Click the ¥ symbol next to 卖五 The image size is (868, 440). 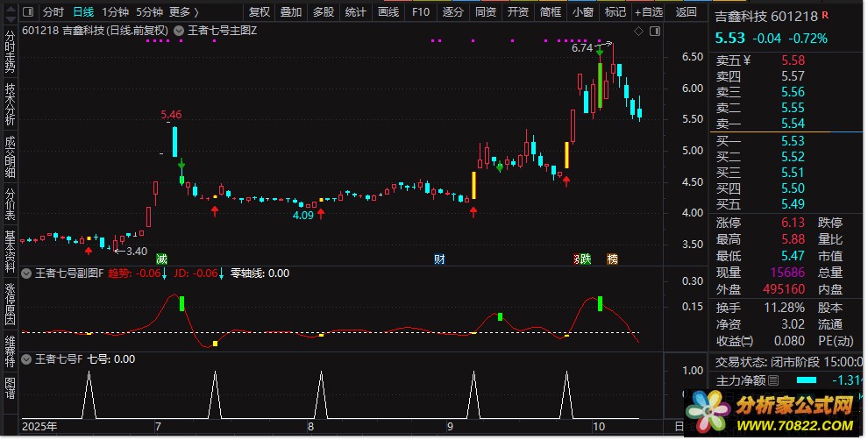747,60
